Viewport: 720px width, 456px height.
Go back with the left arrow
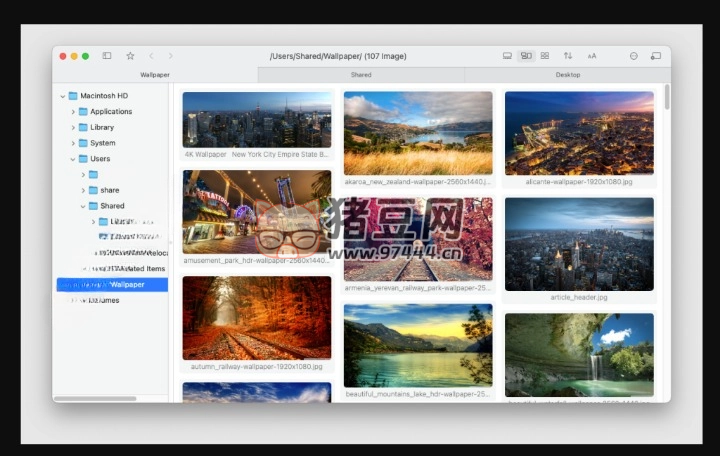click(151, 56)
